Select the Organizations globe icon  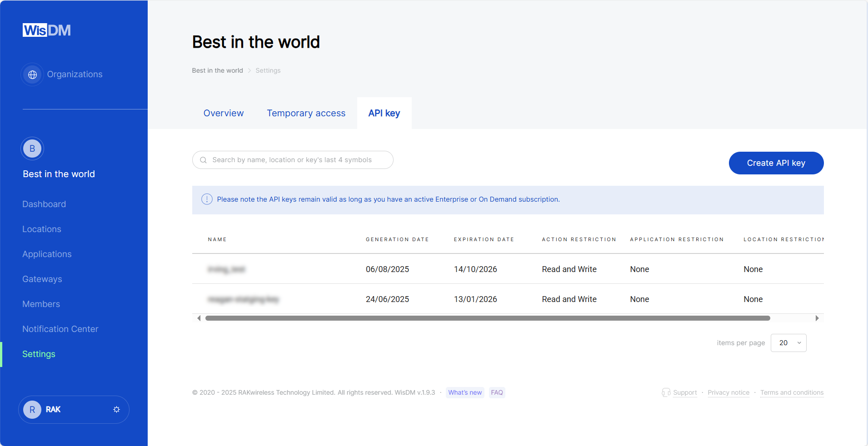32,74
